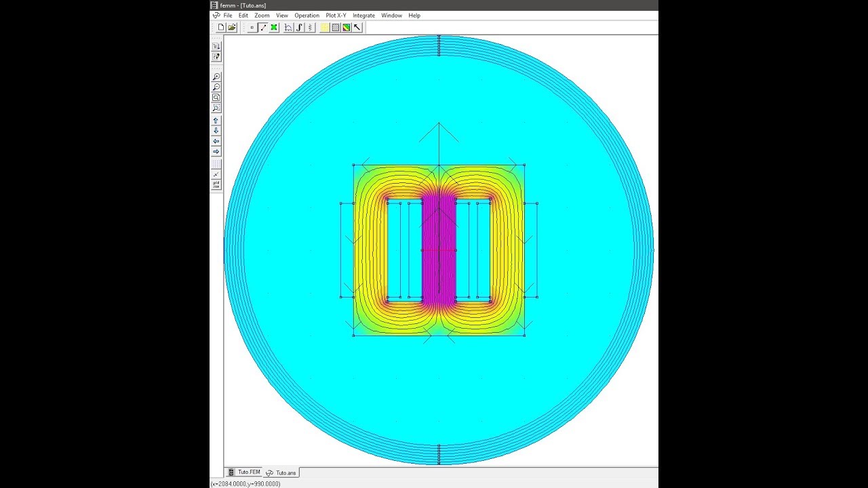
Task: Click the femm document icon in menu bar
Action: (x=216, y=16)
